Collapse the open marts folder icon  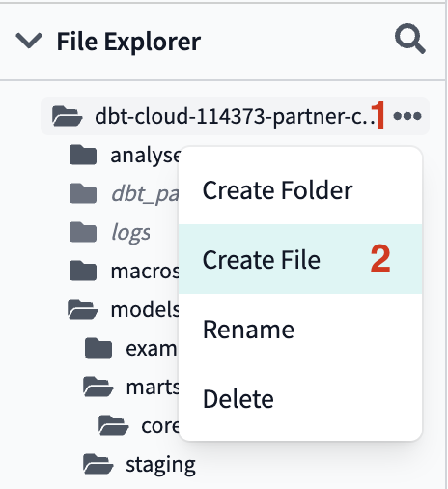point(98,387)
